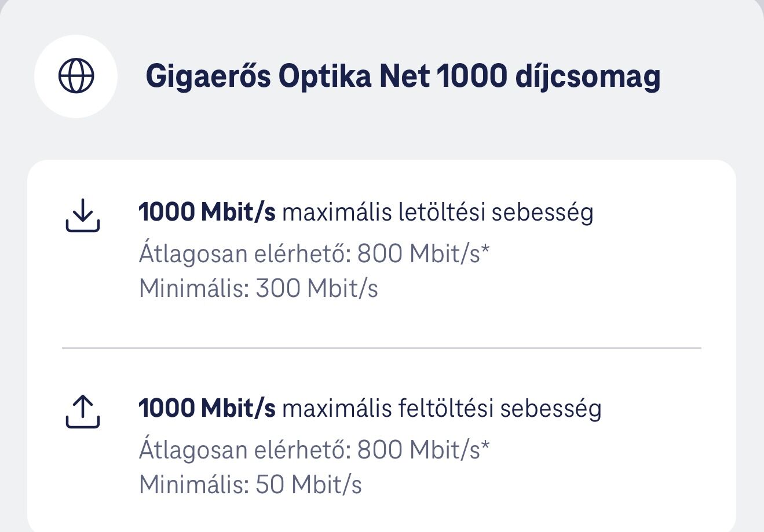Click the upload arrow icon
Screen dimensions: 764x532
[83, 412]
